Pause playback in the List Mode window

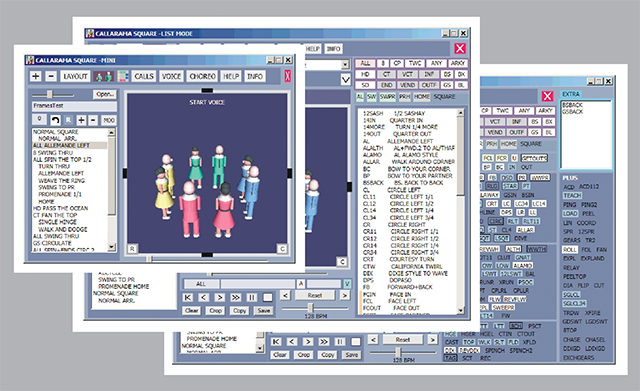[x=251, y=297]
